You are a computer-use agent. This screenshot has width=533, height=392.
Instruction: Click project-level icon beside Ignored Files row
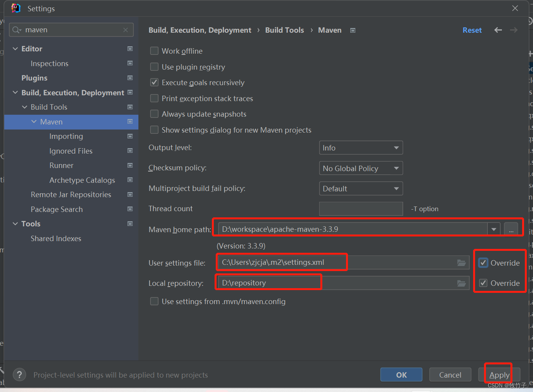tap(130, 150)
